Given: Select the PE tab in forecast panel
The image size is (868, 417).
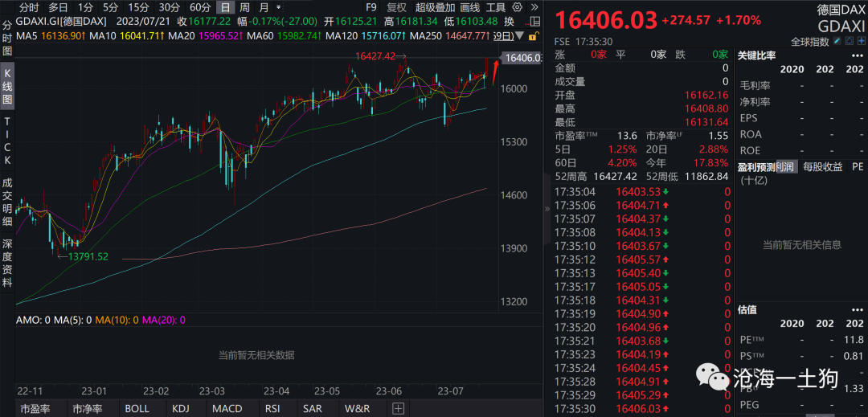Looking at the screenshot, I should (858, 166).
